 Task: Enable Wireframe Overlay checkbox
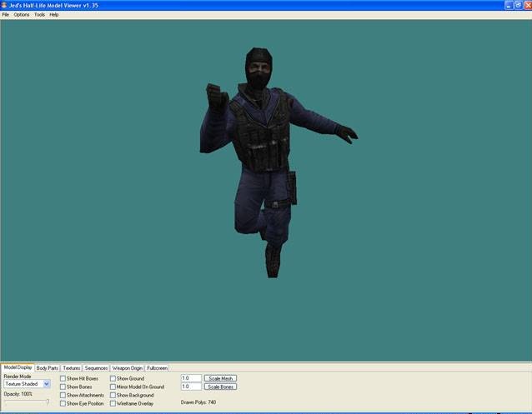click(x=113, y=403)
